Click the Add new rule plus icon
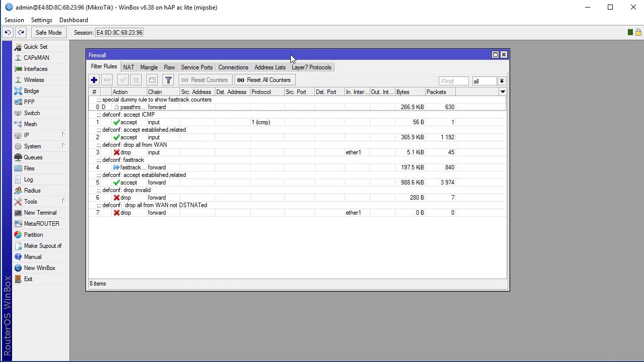The height and width of the screenshot is (362, 644). click(94, 80)
